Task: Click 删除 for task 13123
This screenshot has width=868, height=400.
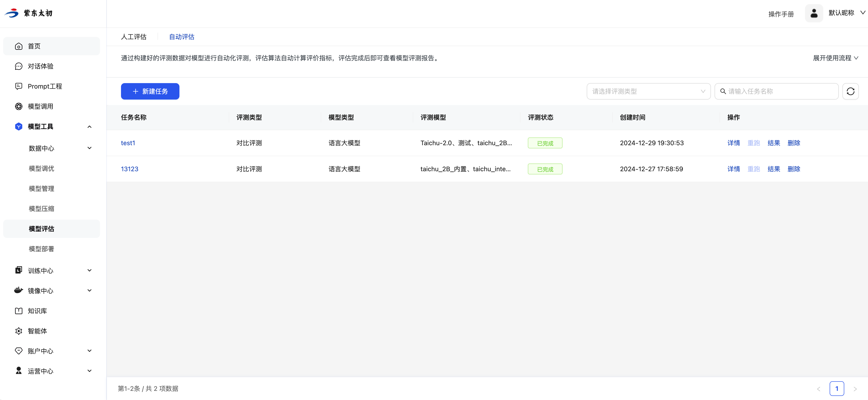Action: pos(794,169)
